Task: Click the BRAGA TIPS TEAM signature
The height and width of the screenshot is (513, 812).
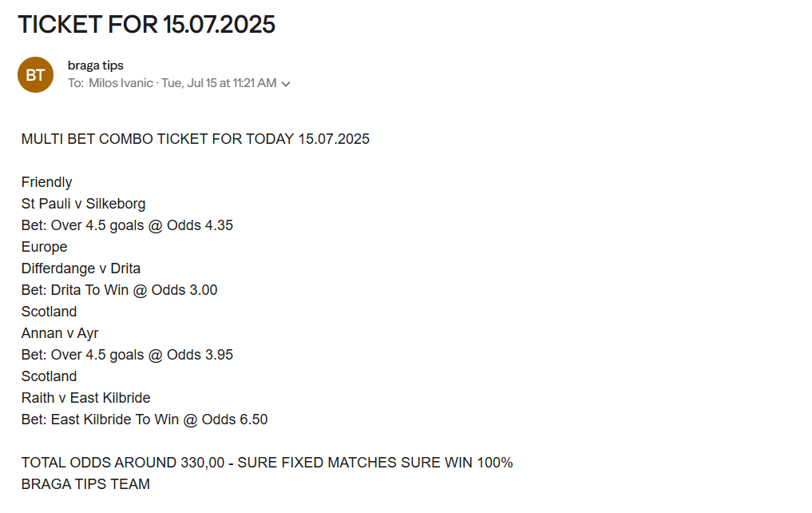Action: tap(85, 484)
